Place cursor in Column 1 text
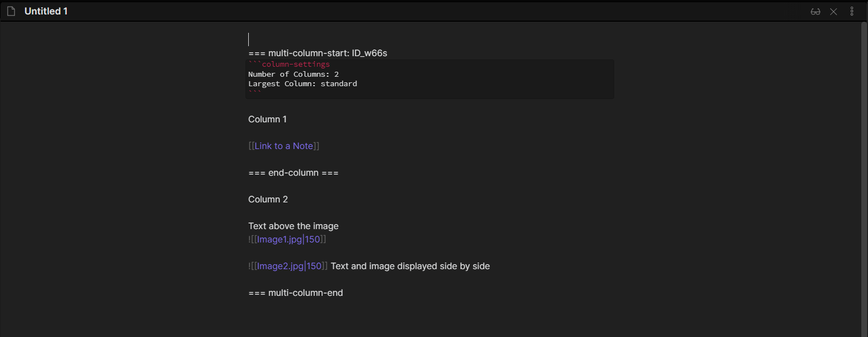This screenshot has height=337, width=868. 267,119
